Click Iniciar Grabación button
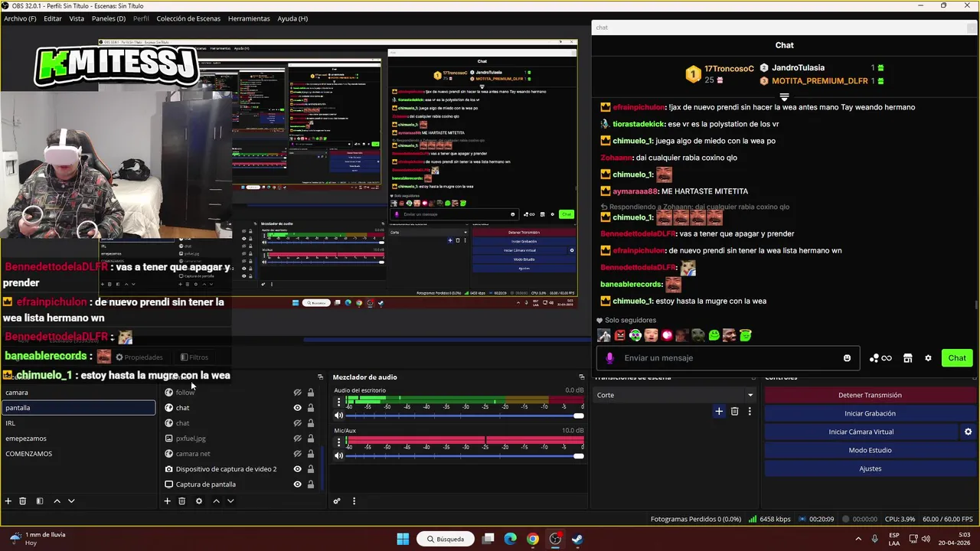This screenshot has height=551, width=980. click(x=870, y=413)
